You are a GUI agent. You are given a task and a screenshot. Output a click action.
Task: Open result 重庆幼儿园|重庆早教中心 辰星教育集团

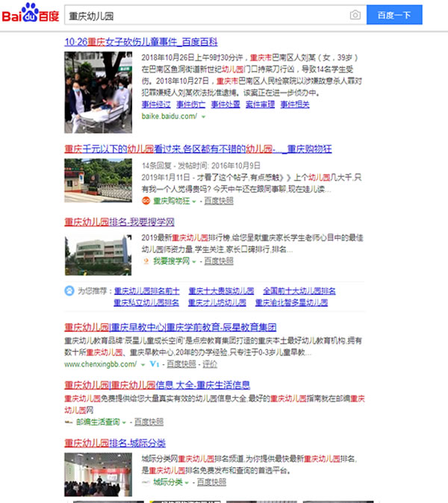pos(170,327)
